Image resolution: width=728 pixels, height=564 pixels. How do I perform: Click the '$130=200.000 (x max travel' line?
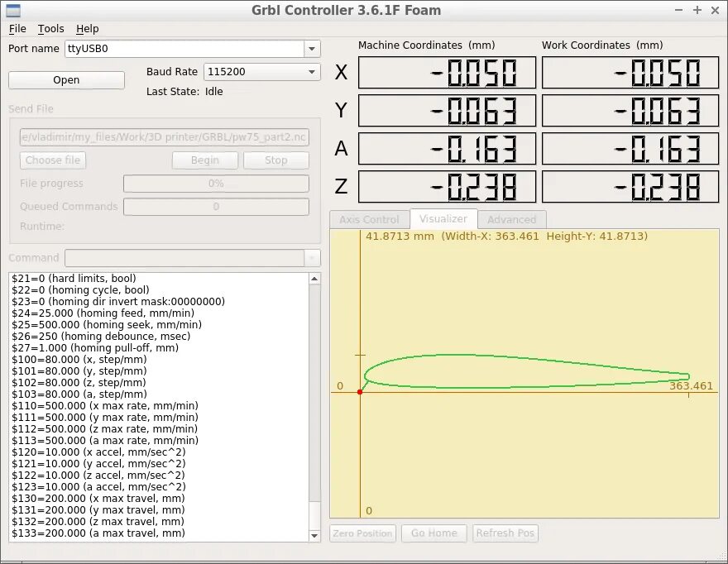[x=98, y=499]
